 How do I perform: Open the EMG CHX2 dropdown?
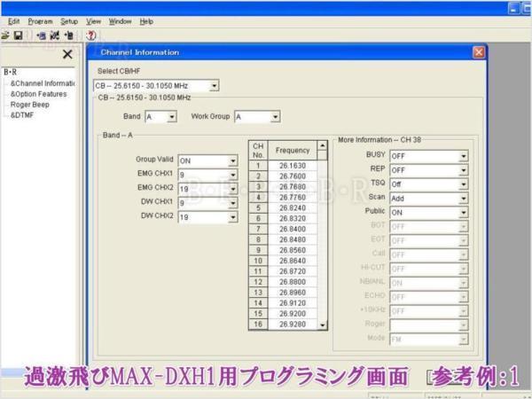232,189
